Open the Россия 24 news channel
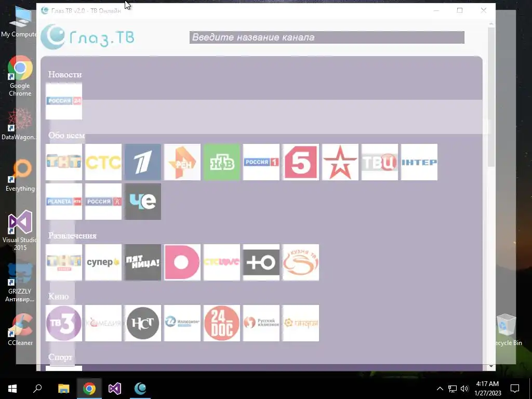Viewport: 532px width, 399px height. (64, 101)
